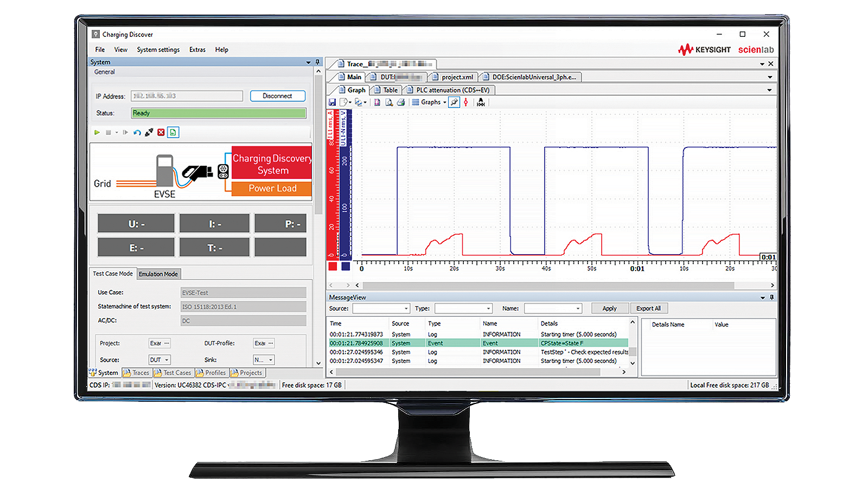Click the Export All button
Image resolution: width=868 pixels, height=488 pixels.
coord(649,309)
